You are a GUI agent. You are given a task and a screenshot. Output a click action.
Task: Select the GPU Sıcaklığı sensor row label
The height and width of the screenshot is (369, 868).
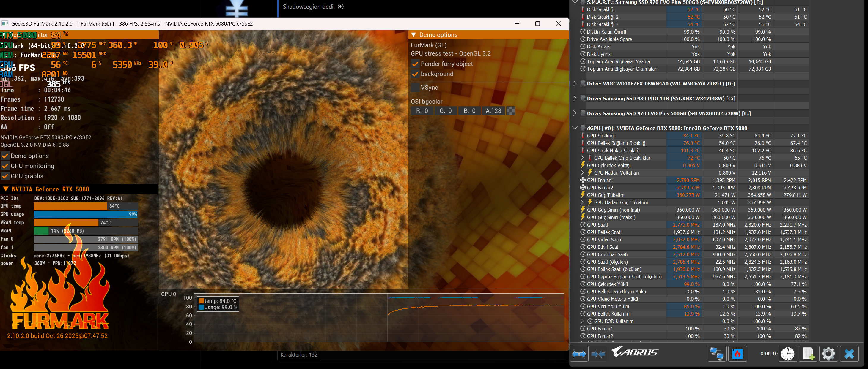(600, 136)
